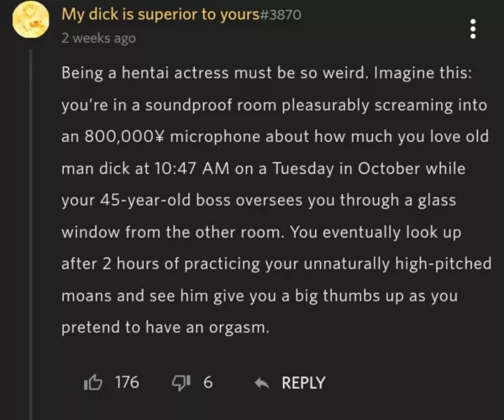Click the reply arrow icon
The image size is (504, 420).
tap(261, 383)
